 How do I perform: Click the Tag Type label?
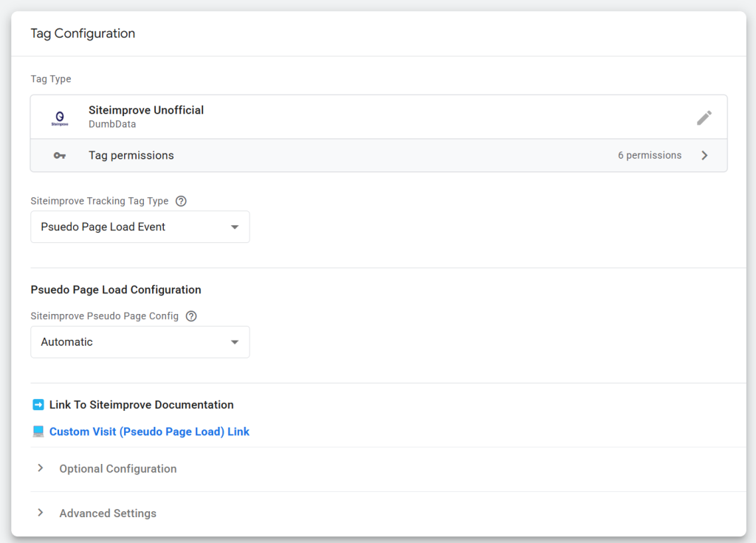pyautogui.click(x=51, y=78)
